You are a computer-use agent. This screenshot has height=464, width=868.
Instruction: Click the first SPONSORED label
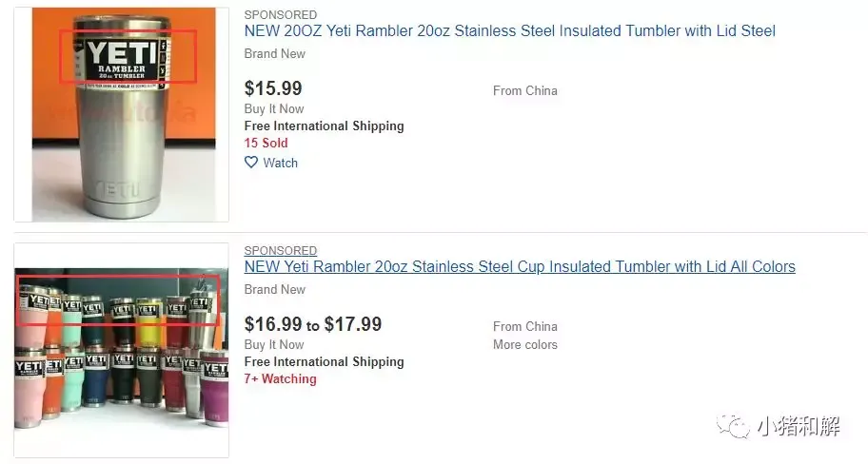pos(281,15)
